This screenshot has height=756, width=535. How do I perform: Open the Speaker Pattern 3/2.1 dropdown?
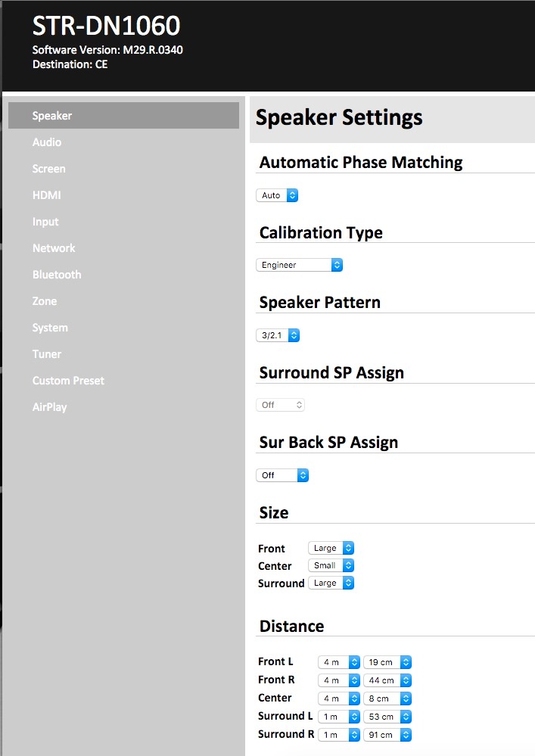[x=278, y=335]
